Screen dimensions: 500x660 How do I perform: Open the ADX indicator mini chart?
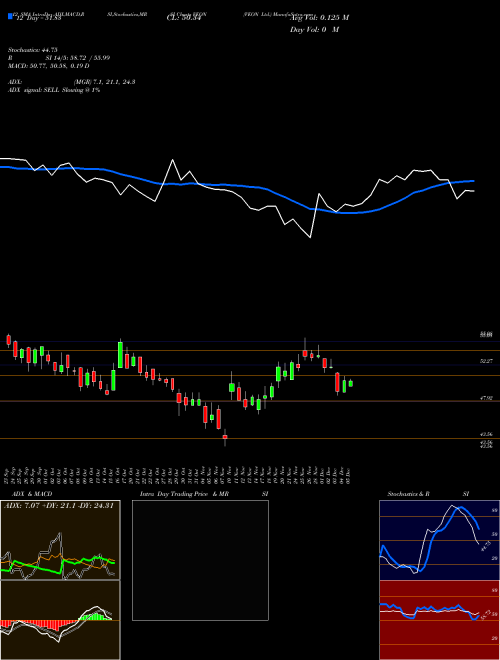pos(60,540)
